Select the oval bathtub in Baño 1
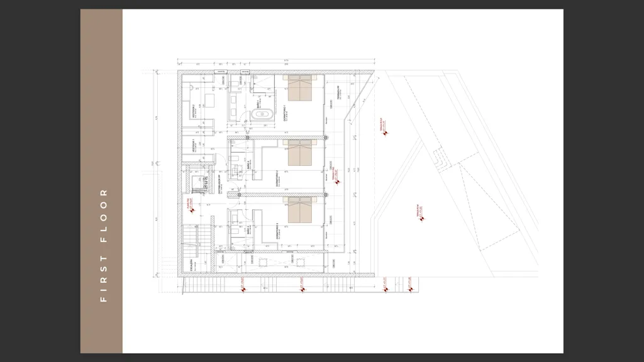Image resolution: width=644 pixels, height=362 pixels. coord(262,114)
